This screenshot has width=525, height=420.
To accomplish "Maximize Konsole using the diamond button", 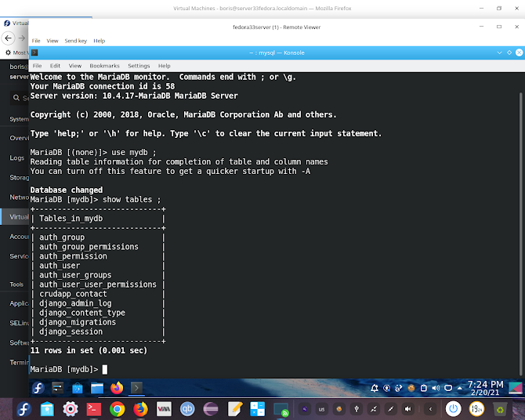I will click(x=509, y=52).
